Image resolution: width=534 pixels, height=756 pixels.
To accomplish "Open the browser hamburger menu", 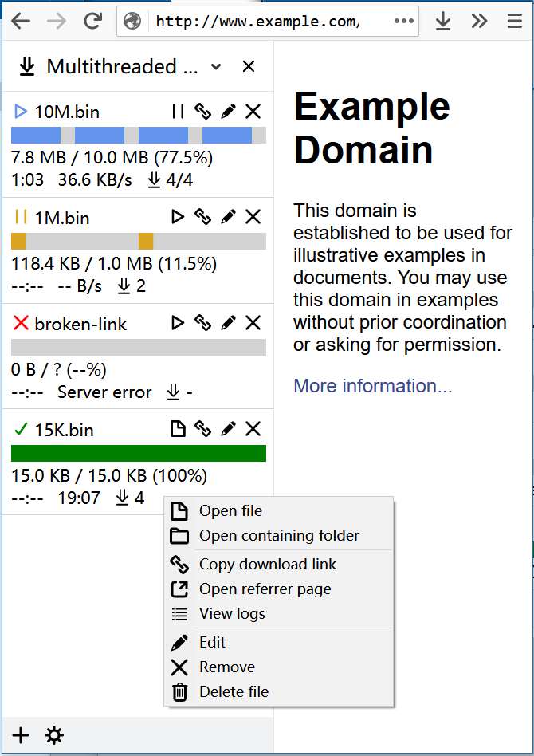I will coord(515,21).
